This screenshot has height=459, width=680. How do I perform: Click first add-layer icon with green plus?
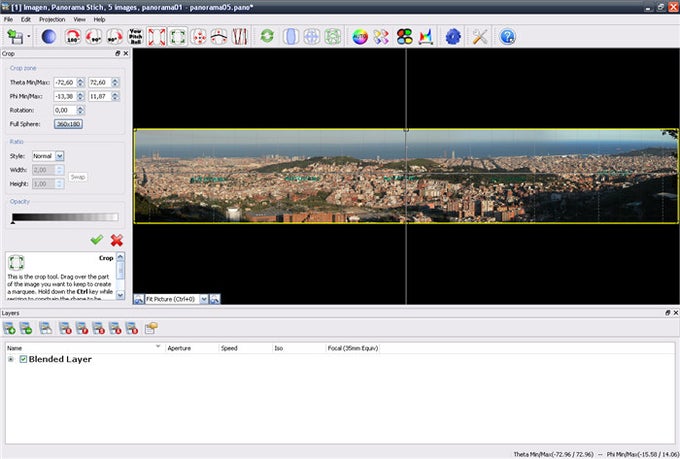pyautogui.click(x=9, y=328)
